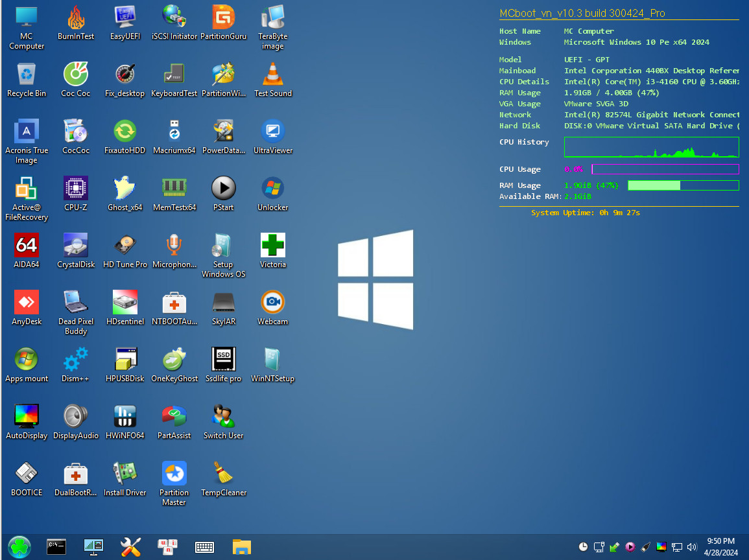This screenshot has width=749, height=560.
Task: Click the CPU History graph
Action: click(652, 147)
